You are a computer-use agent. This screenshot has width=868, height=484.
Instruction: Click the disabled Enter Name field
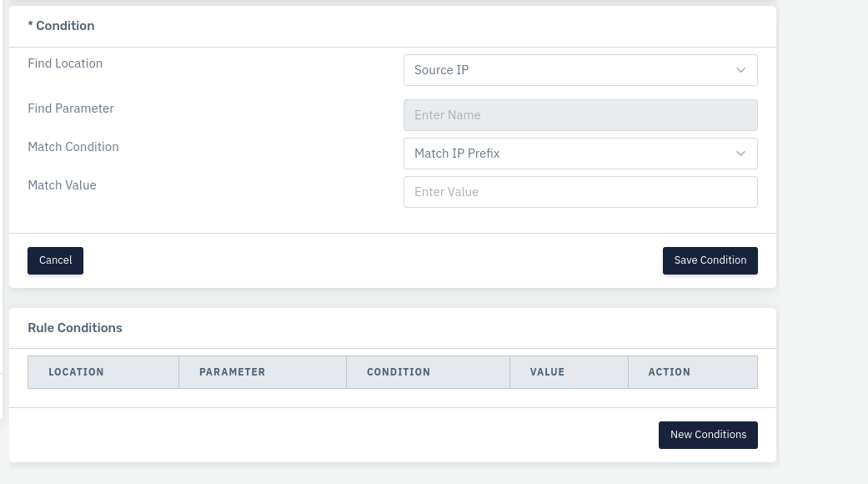(x=580, y=115)
